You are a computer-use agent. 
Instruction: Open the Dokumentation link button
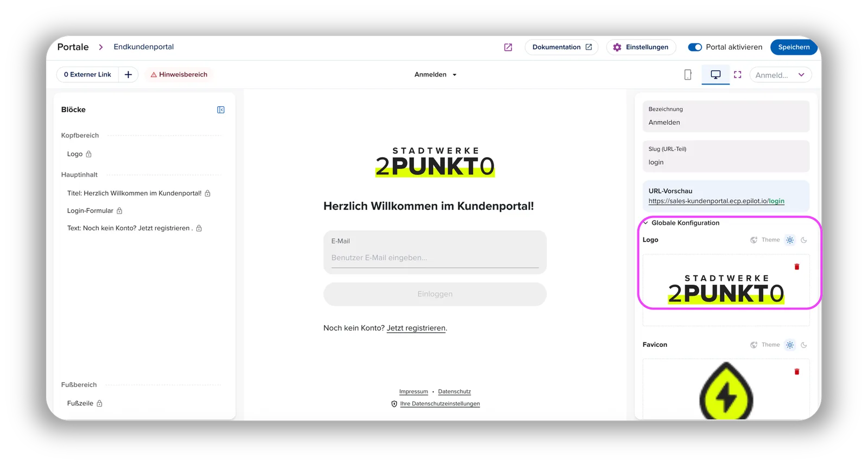(561, 47)
